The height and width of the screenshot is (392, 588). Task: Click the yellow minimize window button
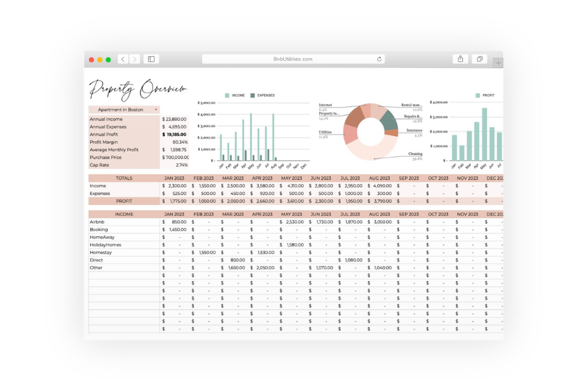click(x=100, y=59)
